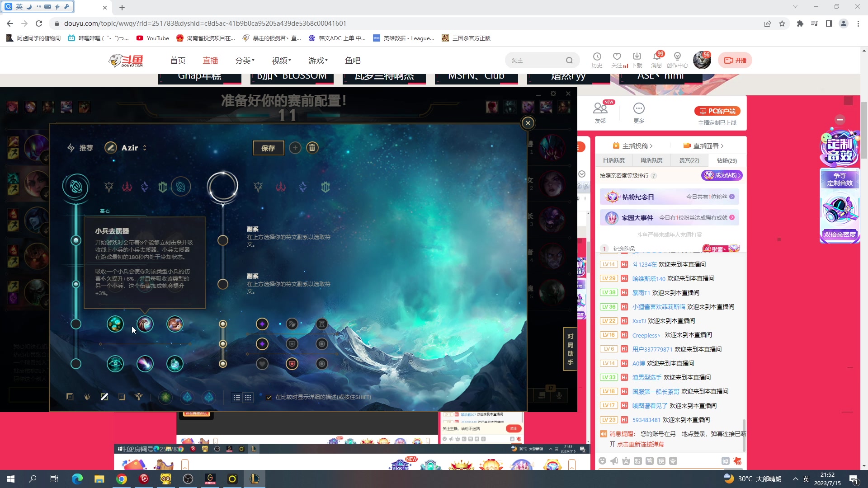Image resolution: width=868 pixels, height=488 pixels.
Task: Select the Minion Dematerializer rune
Action: 145,324
